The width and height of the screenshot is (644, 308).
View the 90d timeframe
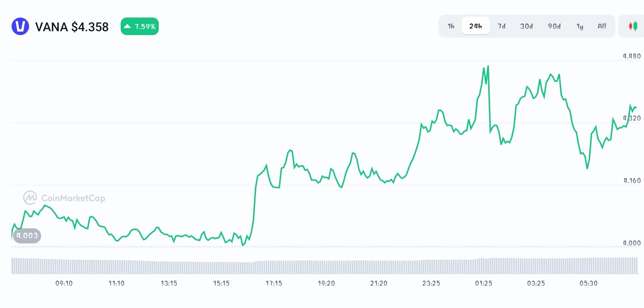[554, 26]
